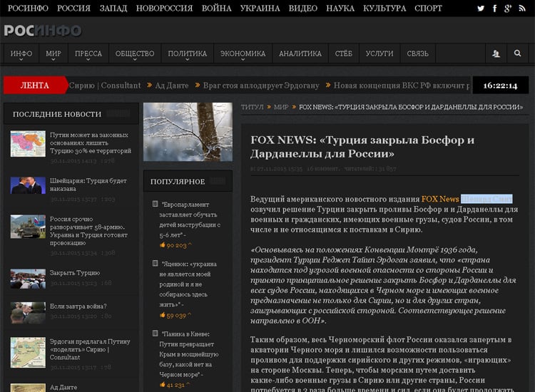
Task: Go to КУЛЬТУРА in top bar
Action: [384, 8]
